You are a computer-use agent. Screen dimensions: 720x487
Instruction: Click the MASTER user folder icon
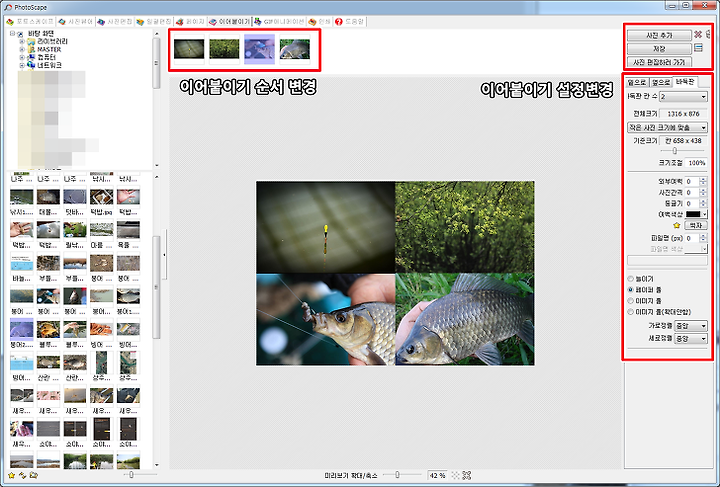point(31,50)
